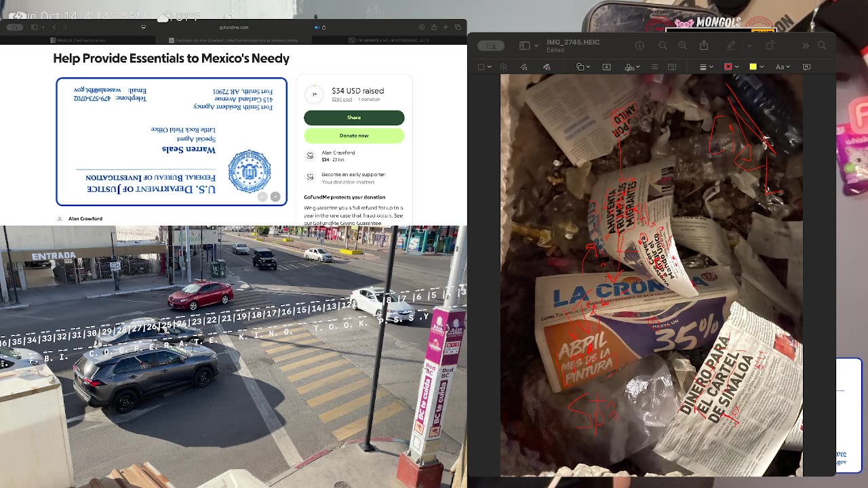Show next campaign photo with right arrow
The width and height of the screenshot is (868, 488).
(275, 197)
